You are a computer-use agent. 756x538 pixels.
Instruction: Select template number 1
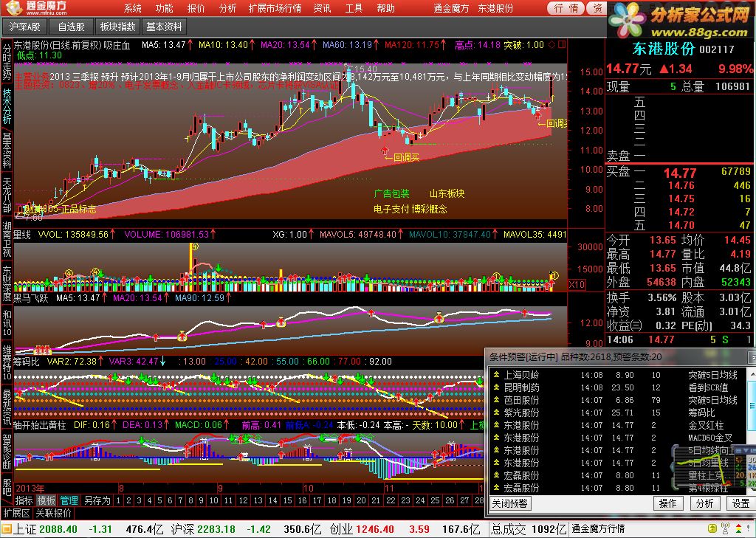tap(118, 500)
